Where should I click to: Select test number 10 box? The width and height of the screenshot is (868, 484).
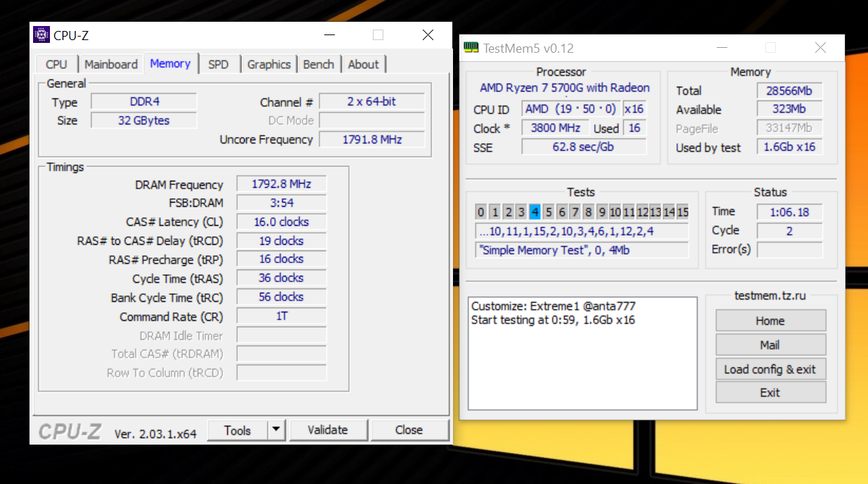coord(615,212)
